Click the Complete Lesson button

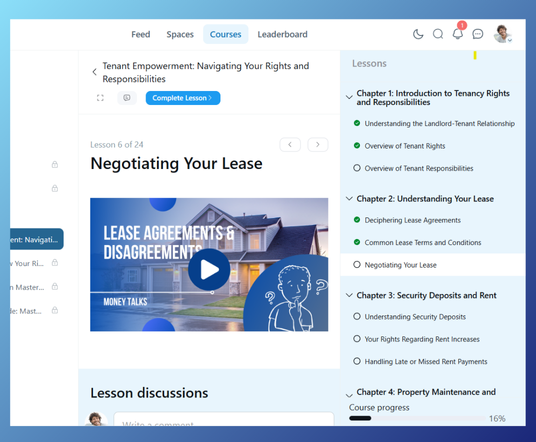(x=183, y=98)
